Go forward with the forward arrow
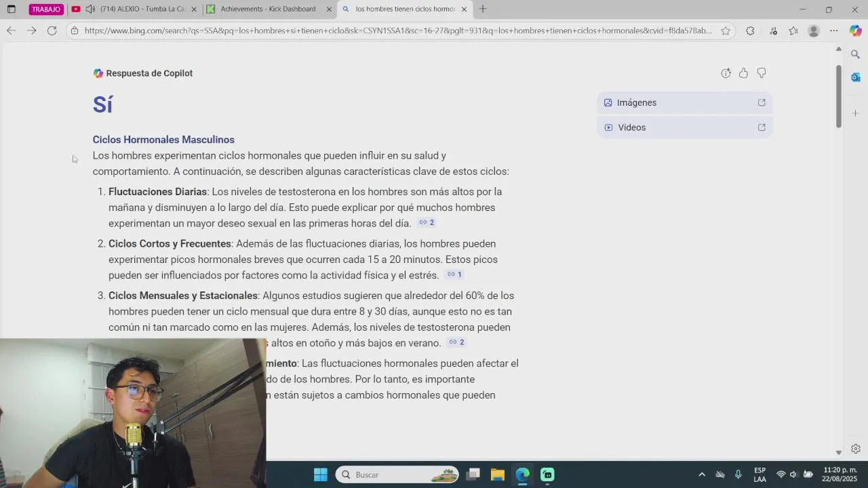 tap(31, 30)
